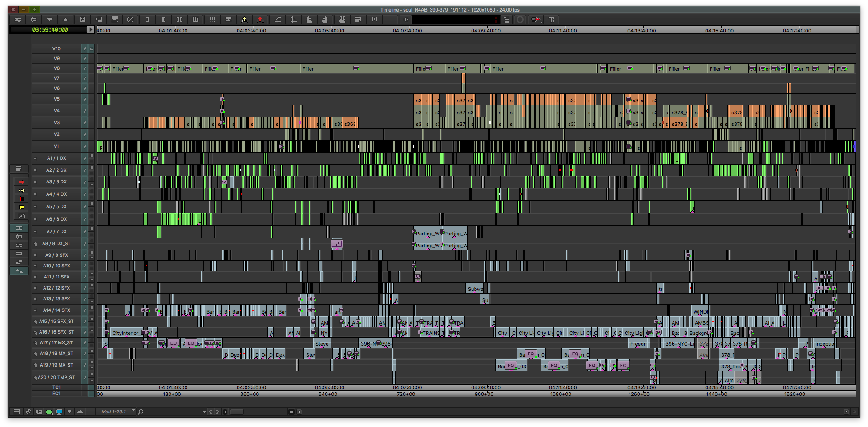Select the yellow ripple trim tool
Viewport: 868px width, 427px height.
point(21,207)
